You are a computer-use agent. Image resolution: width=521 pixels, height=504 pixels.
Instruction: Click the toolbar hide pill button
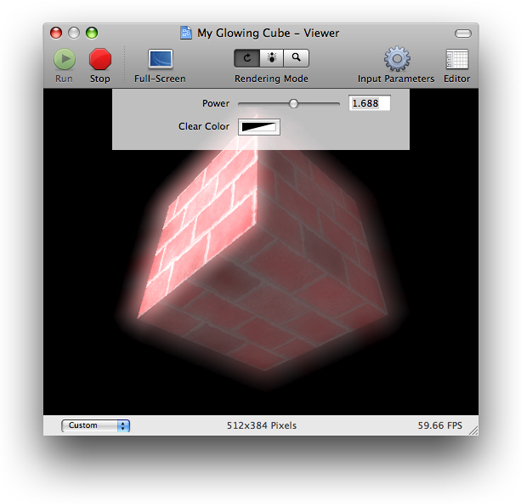463,33
